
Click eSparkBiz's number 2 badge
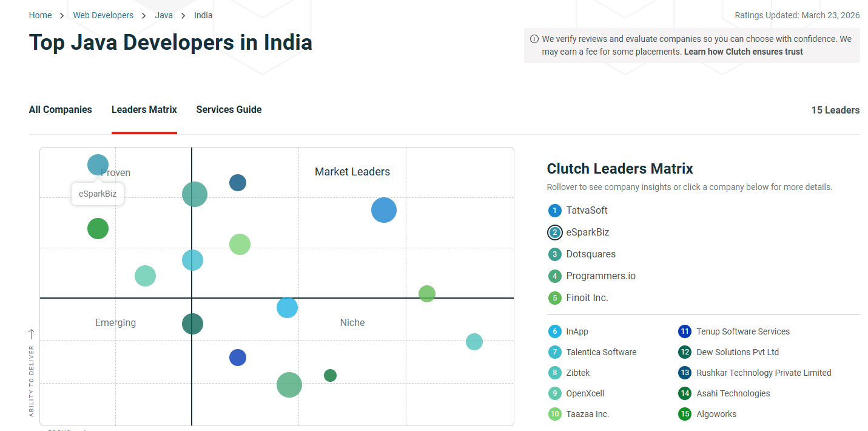[x=554, y=232]
